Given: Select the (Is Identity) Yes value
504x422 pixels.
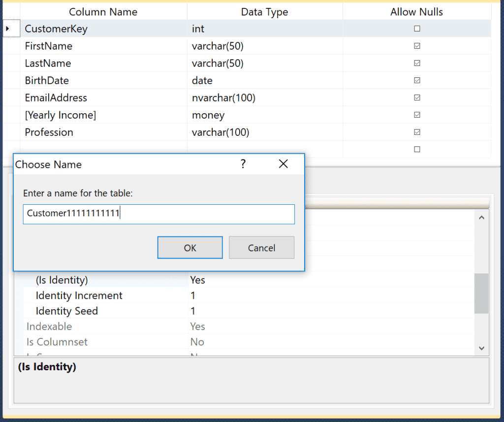Looking at the screenshot, I should click(198, 280).
